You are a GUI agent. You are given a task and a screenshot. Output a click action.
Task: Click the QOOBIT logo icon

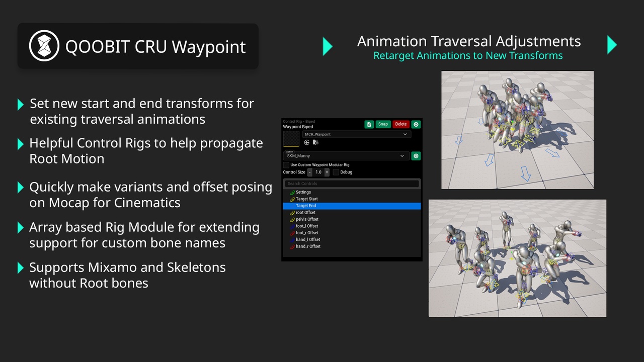[44, 46]
